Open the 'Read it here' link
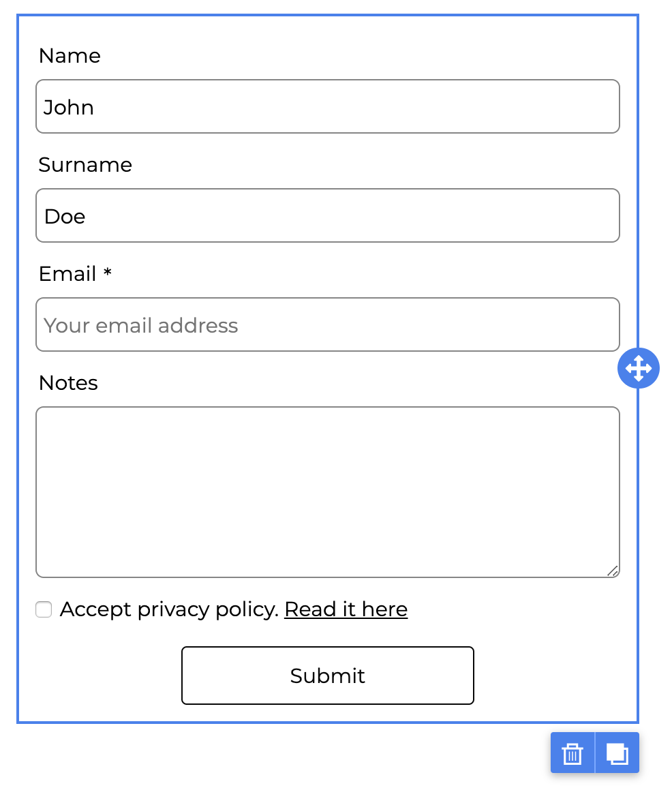This screenshot has width=672, height=788. point(346,609)
